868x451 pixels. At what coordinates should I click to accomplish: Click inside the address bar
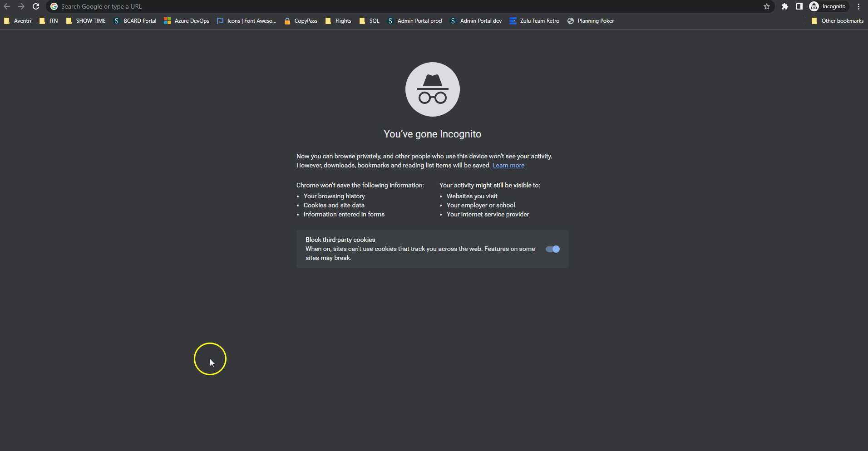[x=182, y=6]
